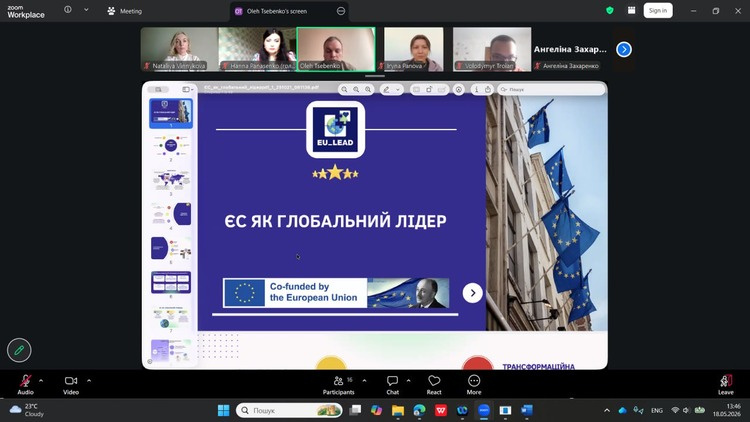Click the taskbar Пошук search box
The image size is (750, 422).
coord(289,410)
